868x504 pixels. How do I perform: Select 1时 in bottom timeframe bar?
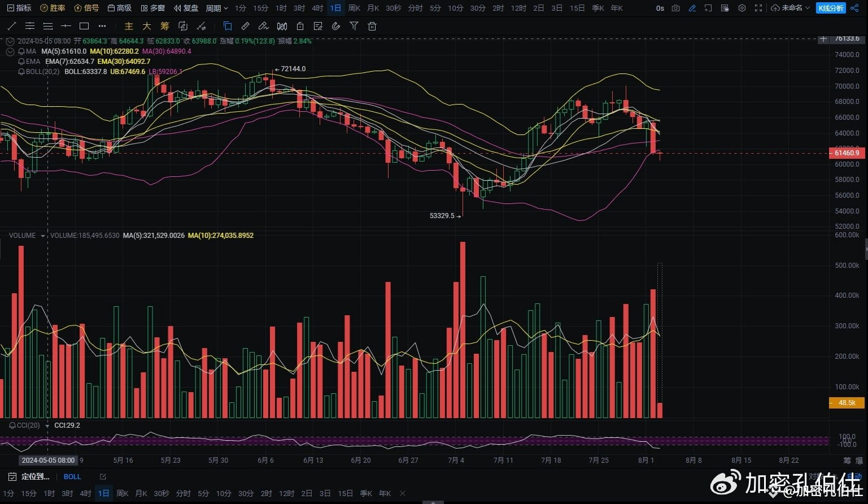49,493
